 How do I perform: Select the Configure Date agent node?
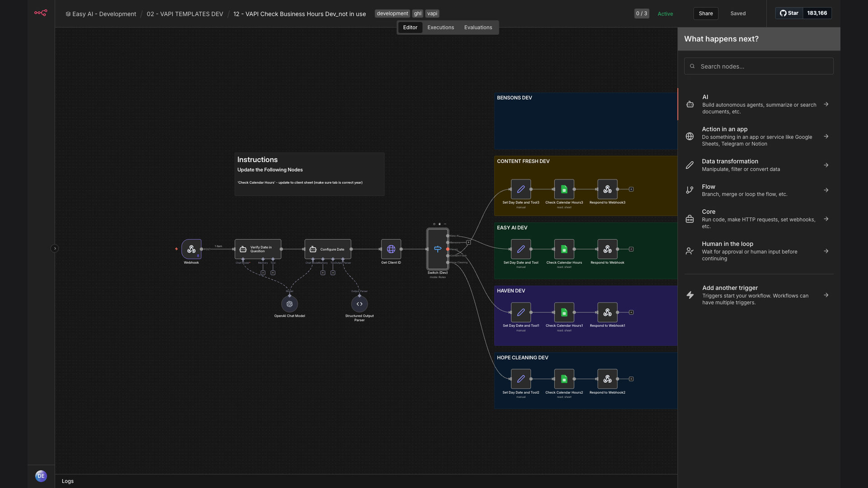coord(328,249)
